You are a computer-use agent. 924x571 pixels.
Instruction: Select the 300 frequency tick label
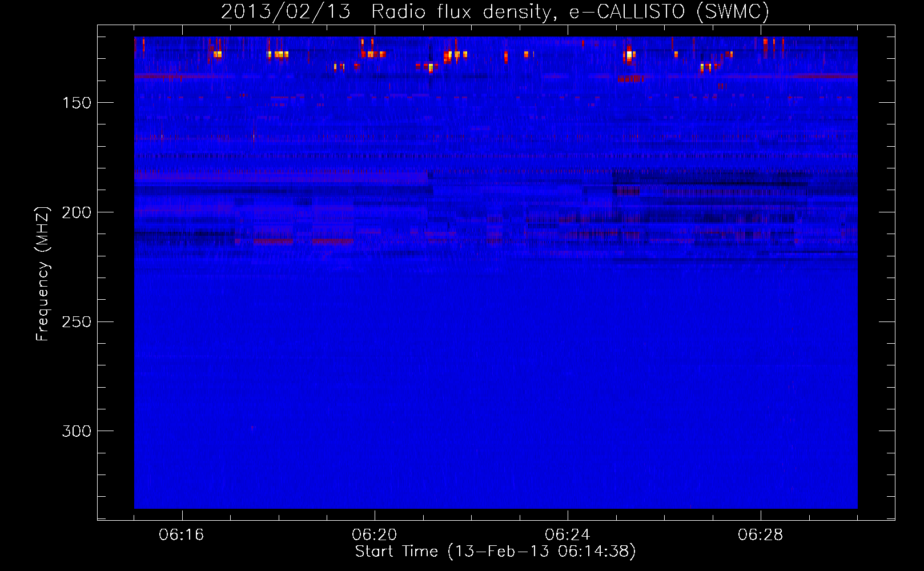pyautogui.click(x=77, y=431)
